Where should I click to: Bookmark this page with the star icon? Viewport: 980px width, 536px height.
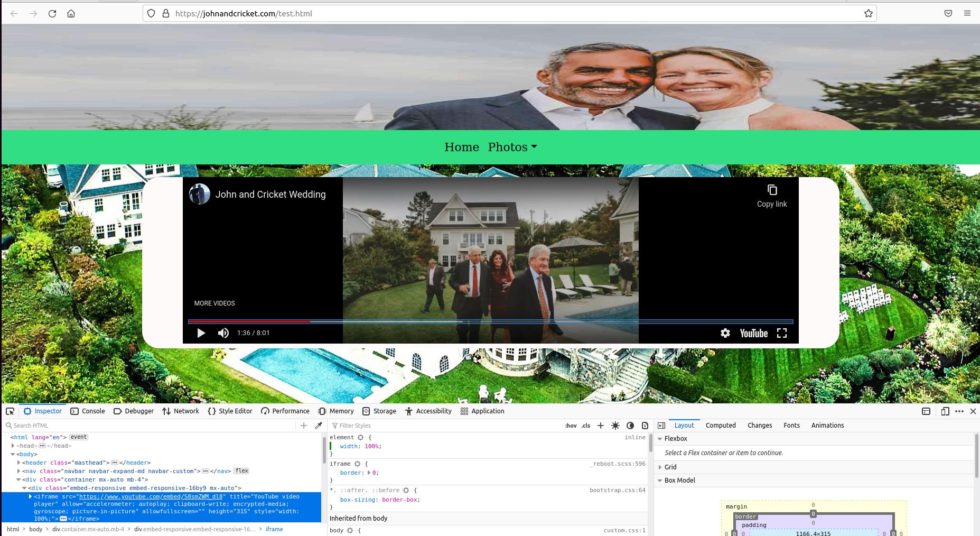pyautogui.click(x=869, y=13)
